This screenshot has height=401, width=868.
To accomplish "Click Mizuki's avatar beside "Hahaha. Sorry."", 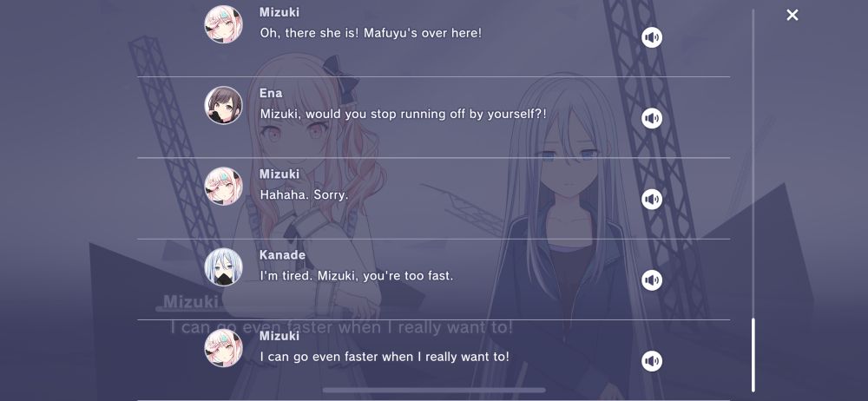I will 224,186.
